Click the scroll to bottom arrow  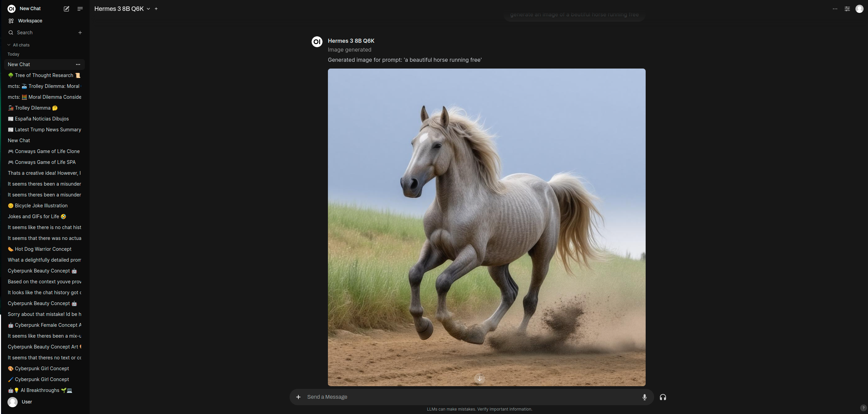point(480,378)
